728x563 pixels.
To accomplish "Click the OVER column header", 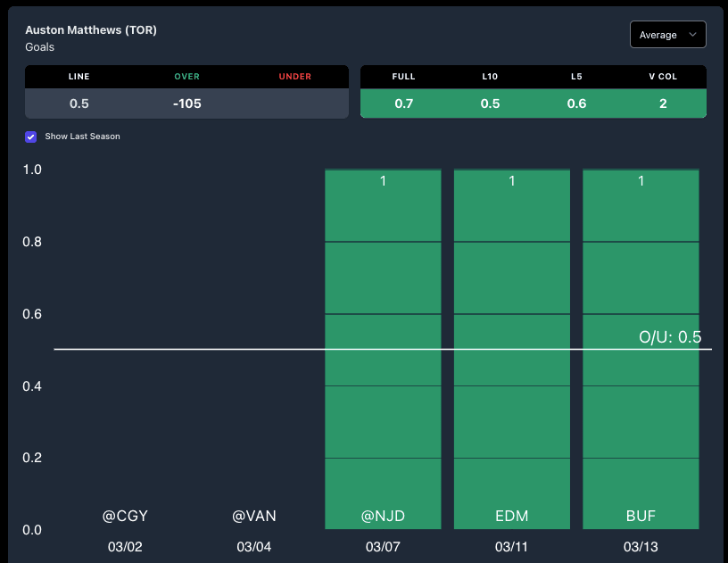I will (187, 77).
